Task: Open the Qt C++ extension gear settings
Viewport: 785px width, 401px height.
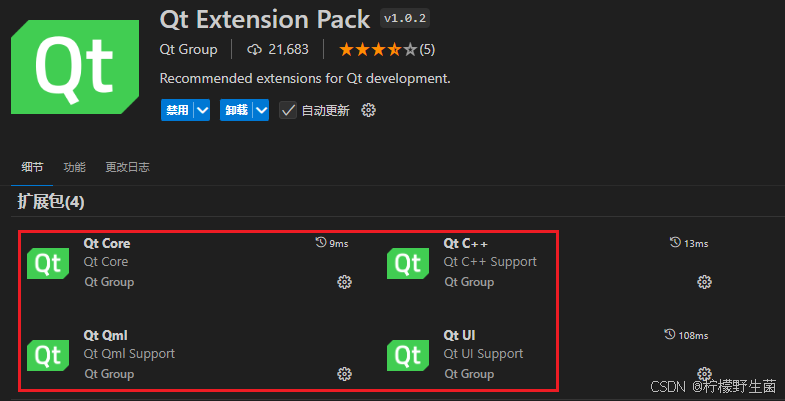Action: (x=704, y=282)
